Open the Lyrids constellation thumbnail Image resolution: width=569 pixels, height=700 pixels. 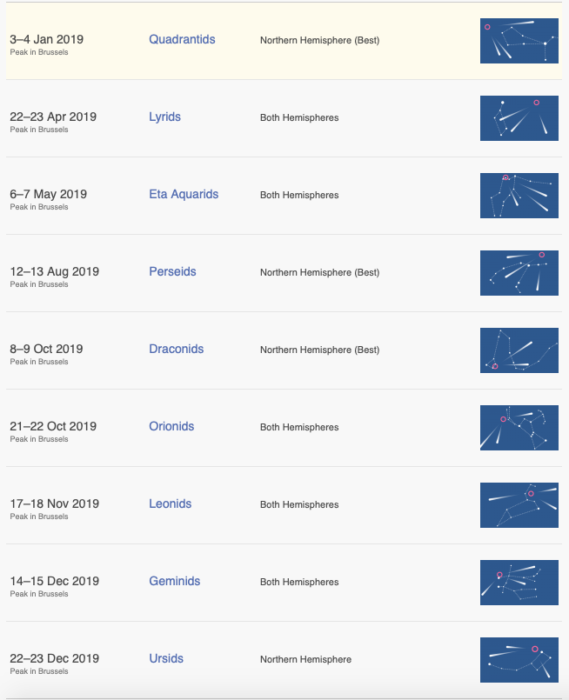pos(519,118)
